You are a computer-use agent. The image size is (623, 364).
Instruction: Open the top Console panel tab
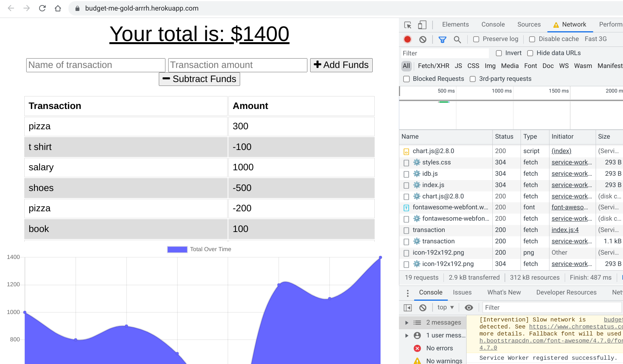coord(493,24)
